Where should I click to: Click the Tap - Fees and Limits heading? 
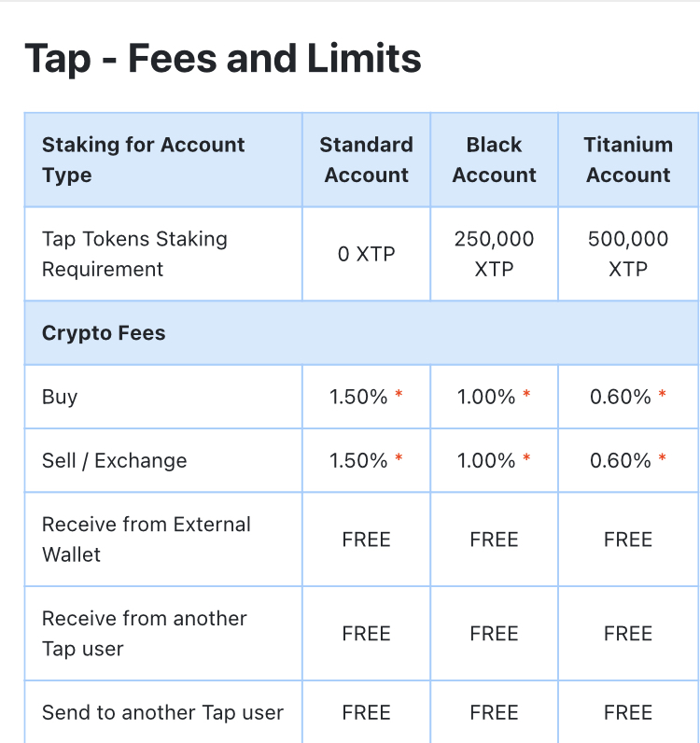click(x=223, y=59)
